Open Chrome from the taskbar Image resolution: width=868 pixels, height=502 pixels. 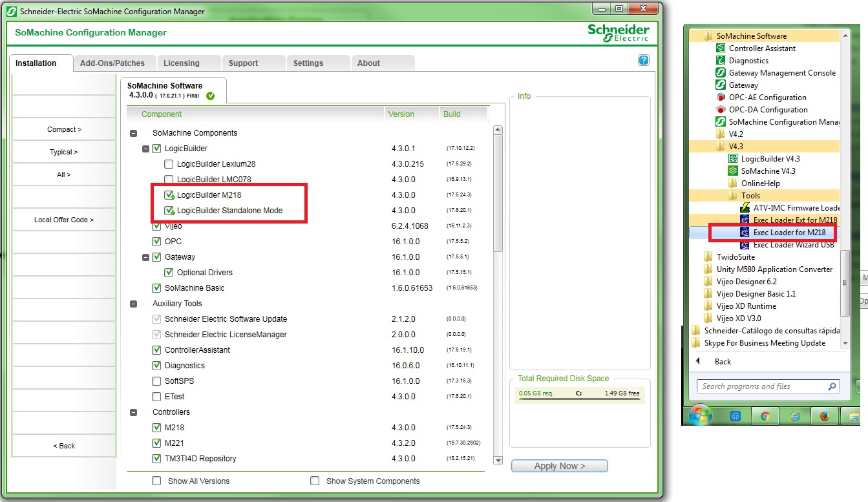765,417
